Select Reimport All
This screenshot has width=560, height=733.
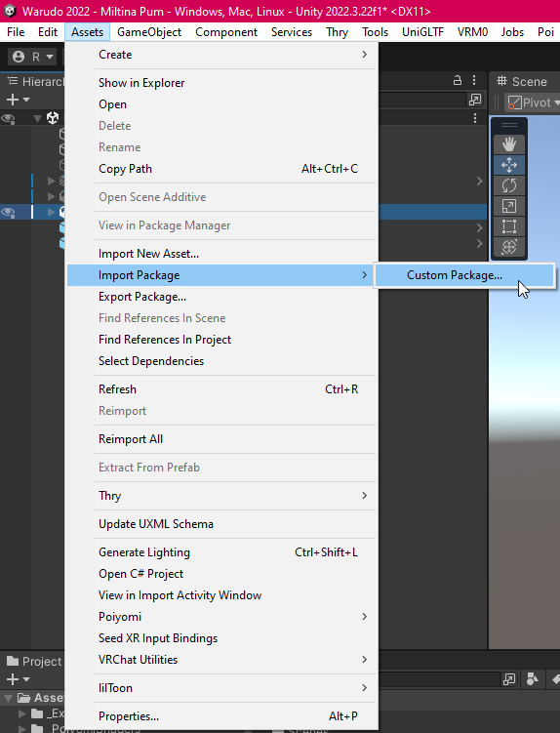pos(221,439)
